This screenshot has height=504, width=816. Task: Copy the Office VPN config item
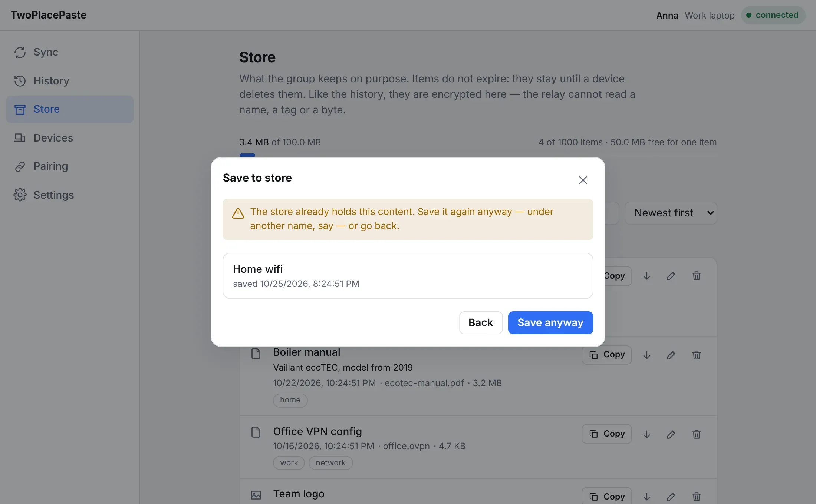[x=606, y=434]
